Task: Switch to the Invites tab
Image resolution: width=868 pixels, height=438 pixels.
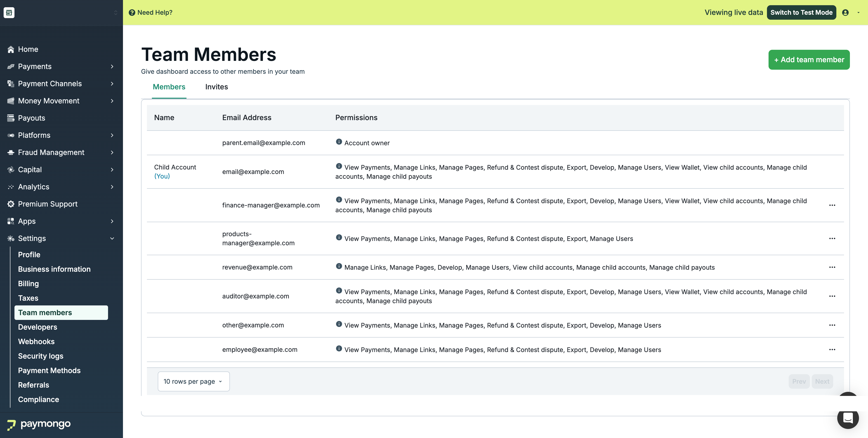Action: (x=216, y=87)
